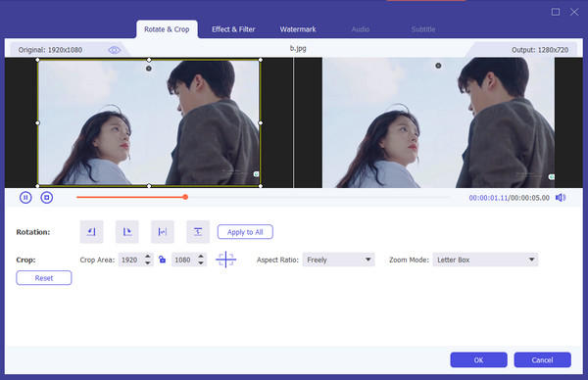
Task: Click Apply to All button
Action: click(x=245, y=232)
